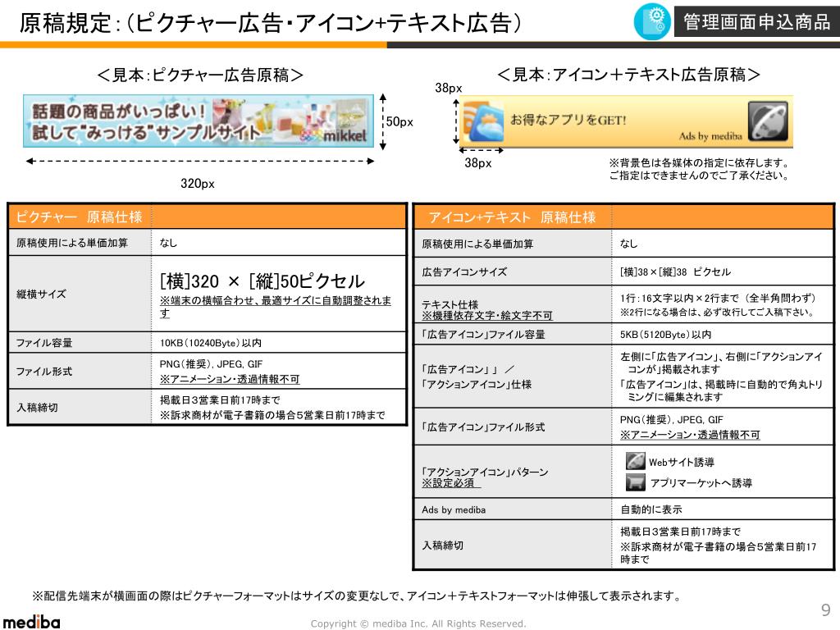Click the 「広告アイコン」ファイル容量 label
Screen dimensions: 840x630
tap(483, 335)
